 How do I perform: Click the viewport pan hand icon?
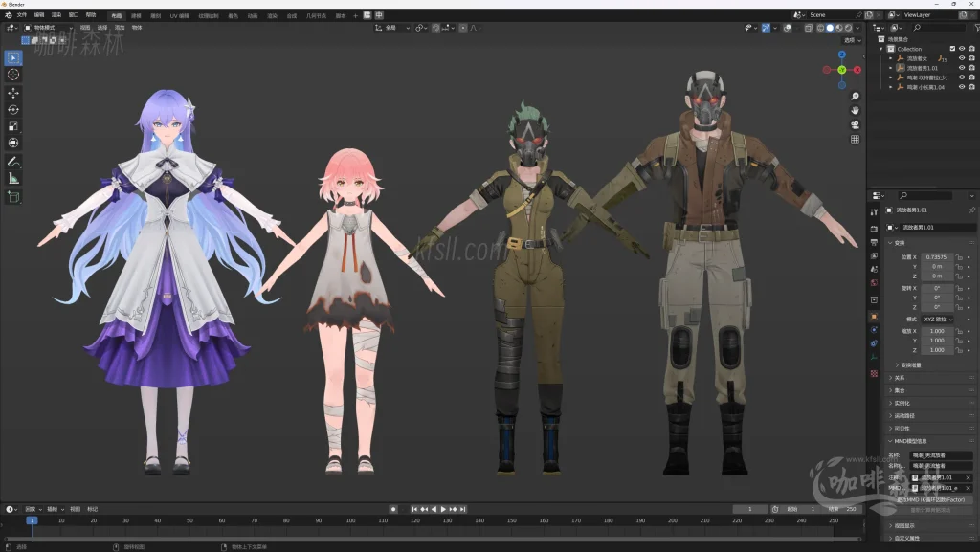pyautogui.click(x=855, y=111)
